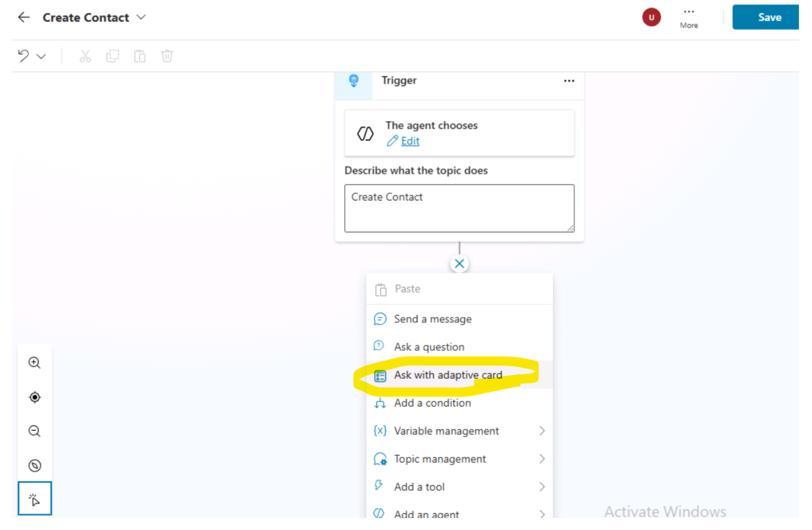The width and height of the screenshot is (812, 530).
Task: Close the add node menu with X
Action: coord(459,264)
